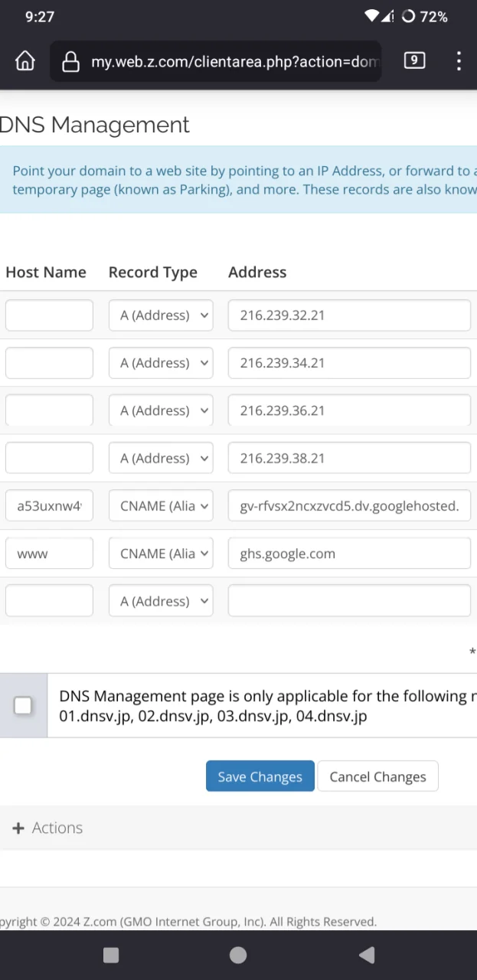Click the Z.com copyright footer text
This screenshot has height=980, width=477.
188,922
